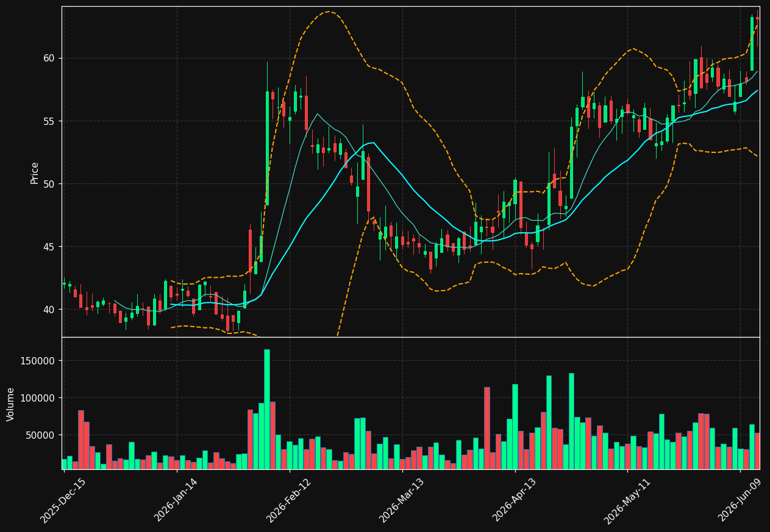770x532 pixels.
Task: Click the 2026-Jan-14 date label
Action: click(x=176, y=500)
